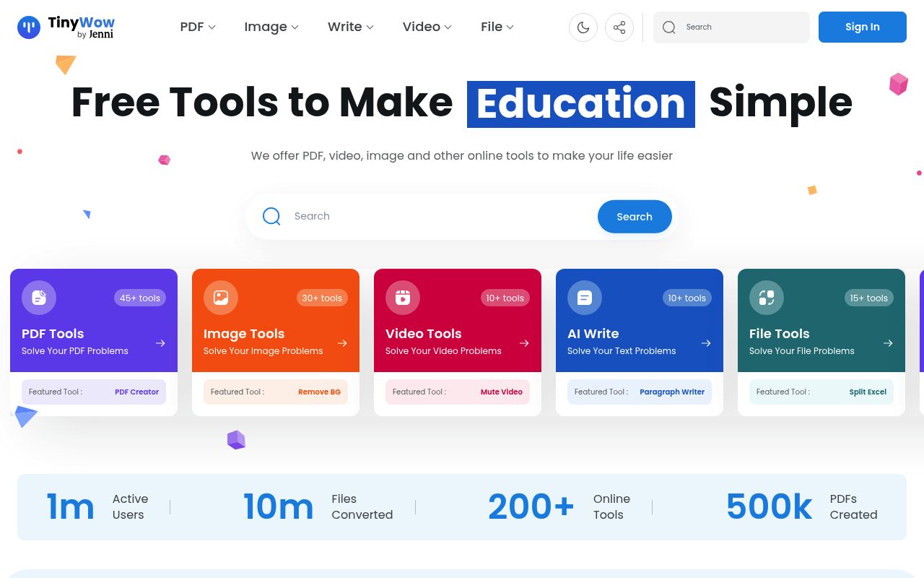Click the AI Write note icon
Image resolution: width=924 pixels, height=578 pixels.
585,298
